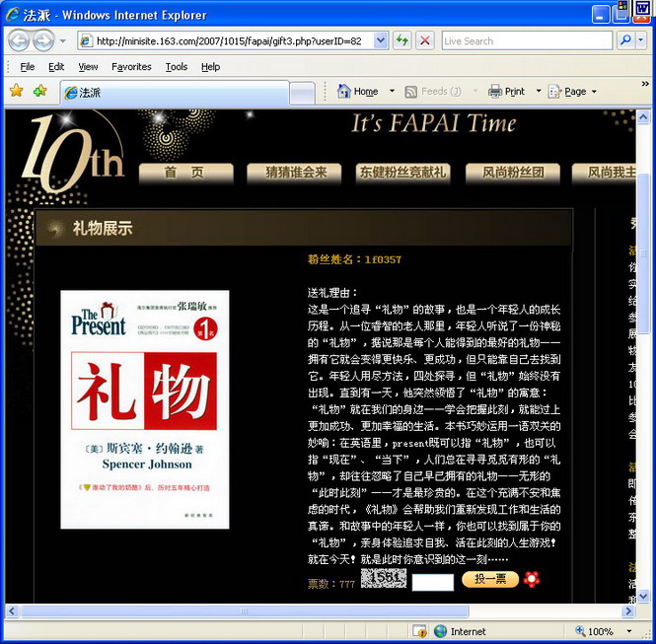Select the 法派 browser tab
Image resolution: width=656 pixels, height=644 pixels.
(x=175, y=93)
